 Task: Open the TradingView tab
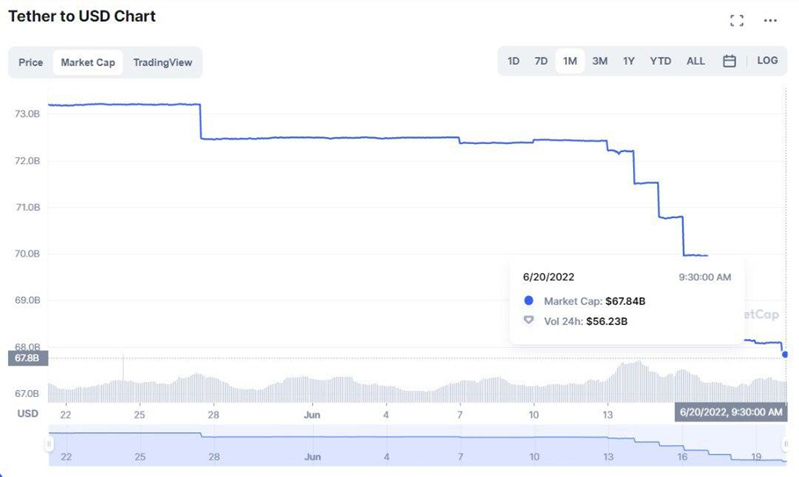[163, 62]
